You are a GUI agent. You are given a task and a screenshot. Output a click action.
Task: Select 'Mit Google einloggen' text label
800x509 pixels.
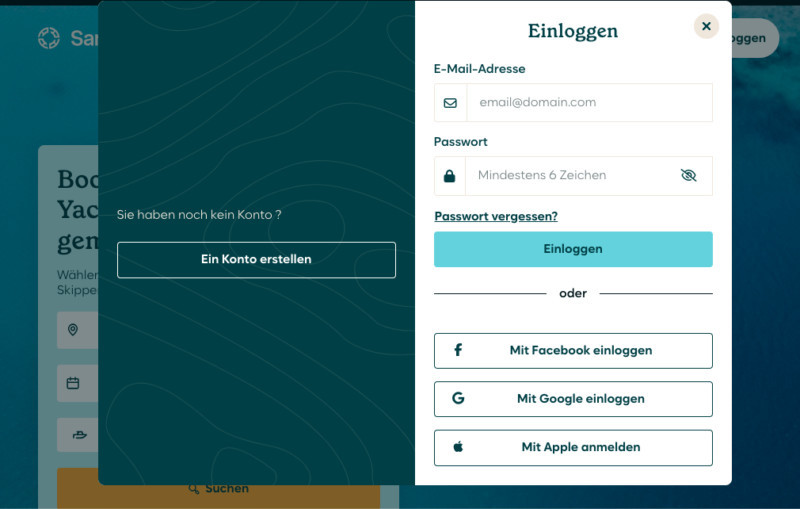pyautogui.click(x=580, y=398)
